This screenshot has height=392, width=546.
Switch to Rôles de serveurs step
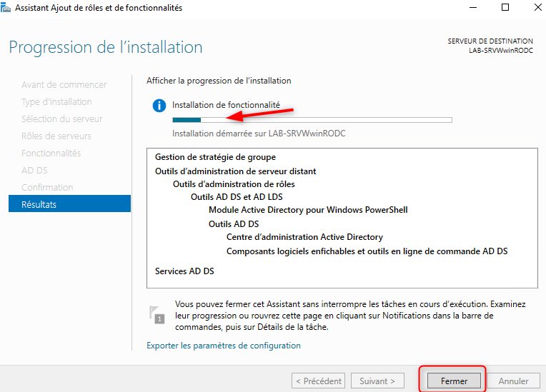56,136
